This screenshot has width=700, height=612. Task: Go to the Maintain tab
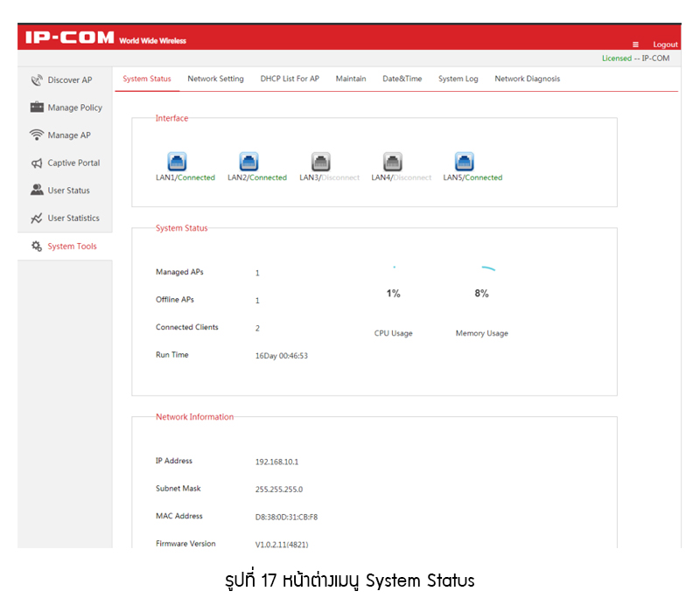[x=351, y=79]
